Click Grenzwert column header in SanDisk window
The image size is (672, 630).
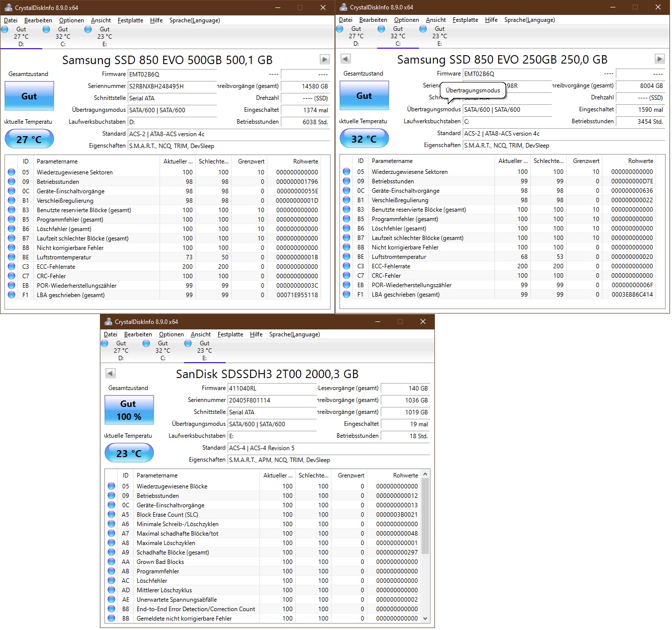[349, 475]
